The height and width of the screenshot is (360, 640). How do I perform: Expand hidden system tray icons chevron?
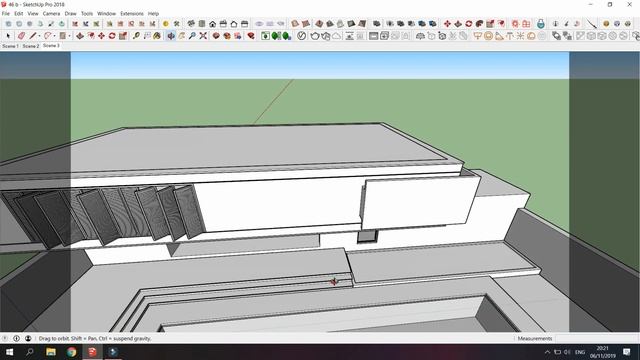pyautogui.click(x=547, y=352)
